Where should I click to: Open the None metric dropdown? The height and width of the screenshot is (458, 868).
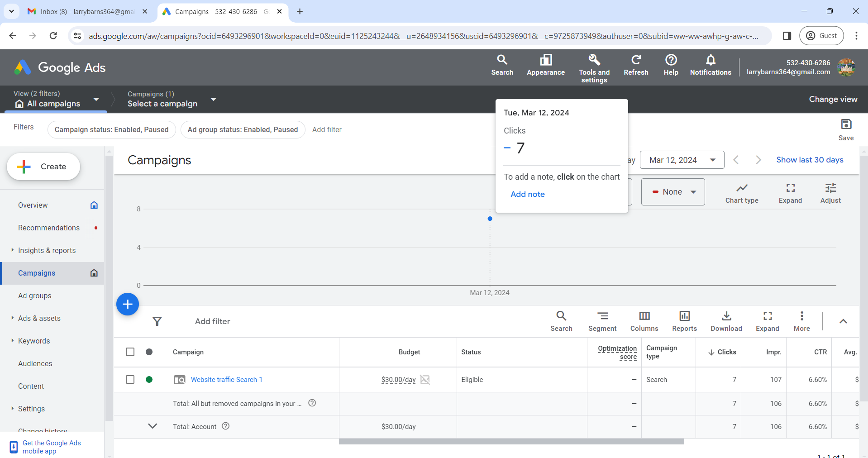point(673,192)
